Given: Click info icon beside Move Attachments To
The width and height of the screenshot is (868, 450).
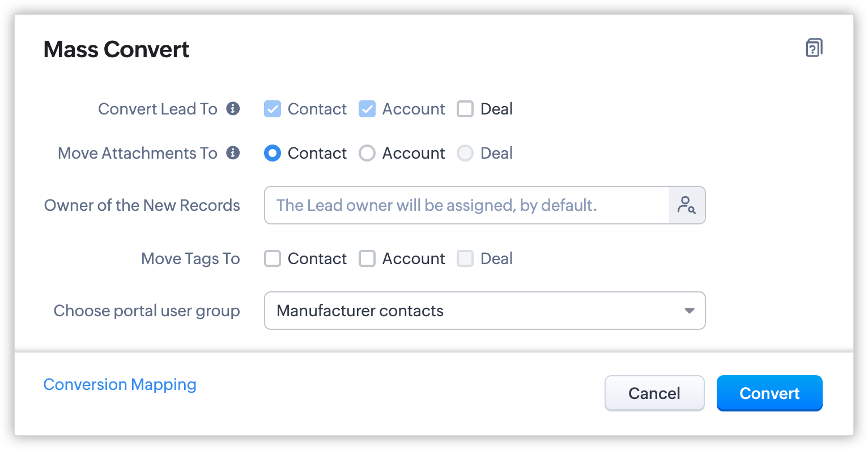Looking at the screenshot, I should [233, 152].
